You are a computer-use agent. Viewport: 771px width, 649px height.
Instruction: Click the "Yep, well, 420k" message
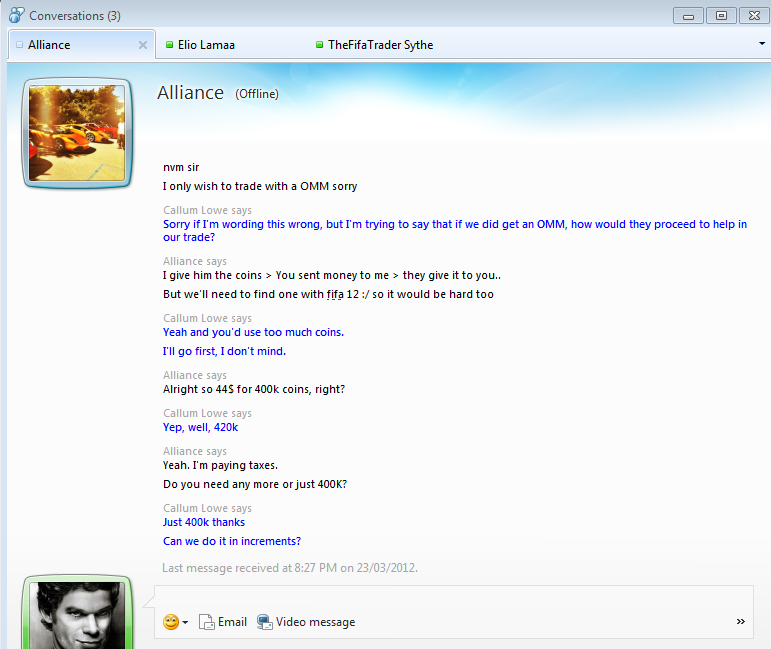pyautogui.click(x=201, y=427)
